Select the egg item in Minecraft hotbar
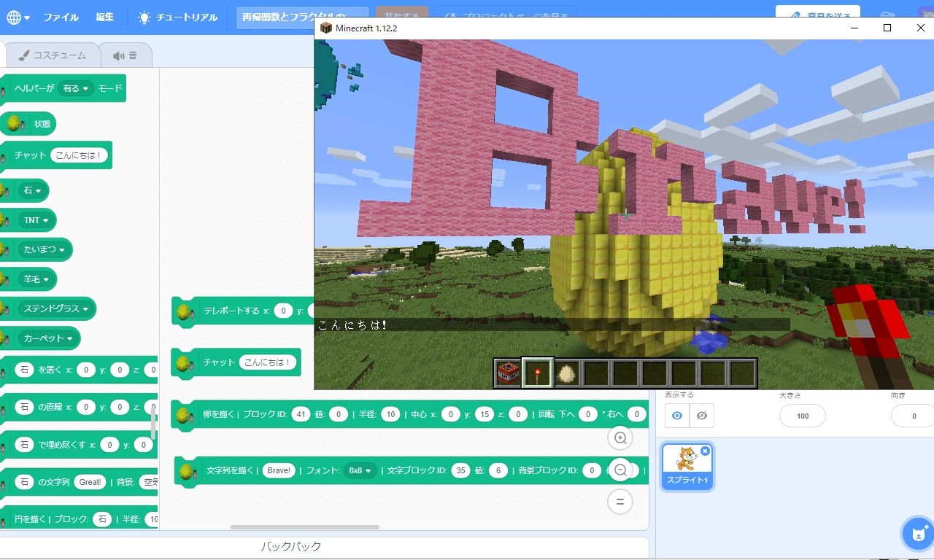Image resolution: width=934 pixels, height=560 pixels. coord(567,373)
